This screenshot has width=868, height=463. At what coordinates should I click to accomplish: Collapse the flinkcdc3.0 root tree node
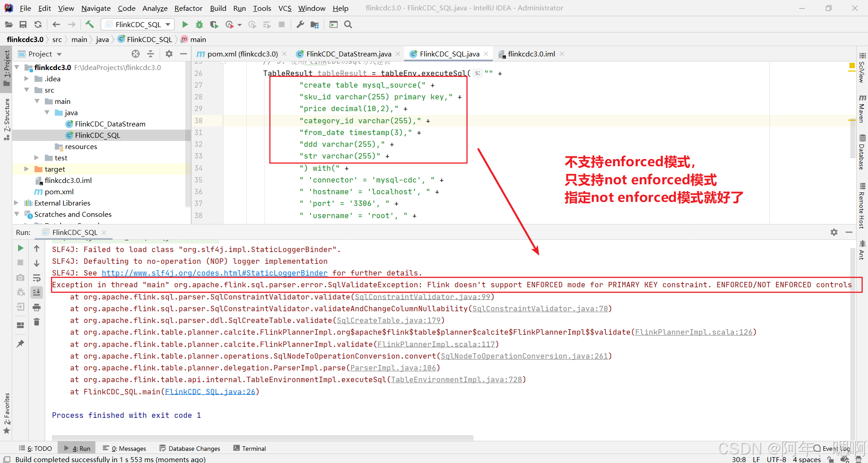click(x=17, y=67)
